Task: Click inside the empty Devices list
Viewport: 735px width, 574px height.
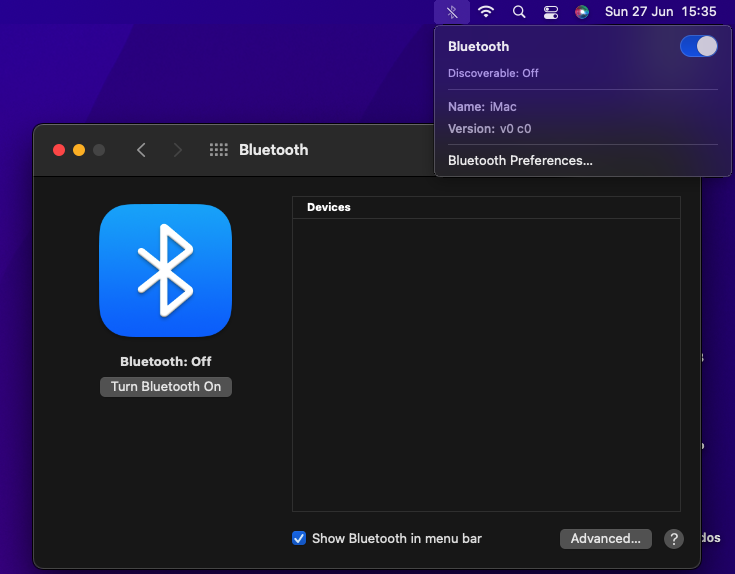Action: (x=486, y=365)
